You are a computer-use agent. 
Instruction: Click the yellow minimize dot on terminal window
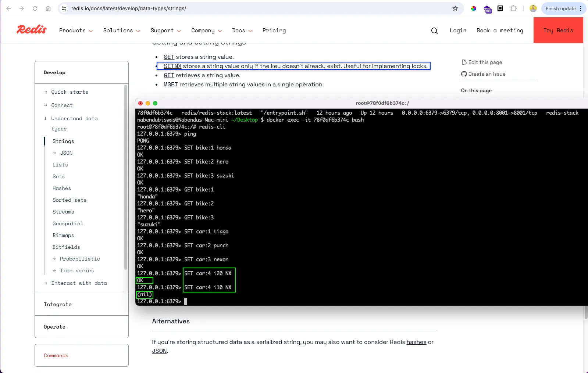(148, 103)
